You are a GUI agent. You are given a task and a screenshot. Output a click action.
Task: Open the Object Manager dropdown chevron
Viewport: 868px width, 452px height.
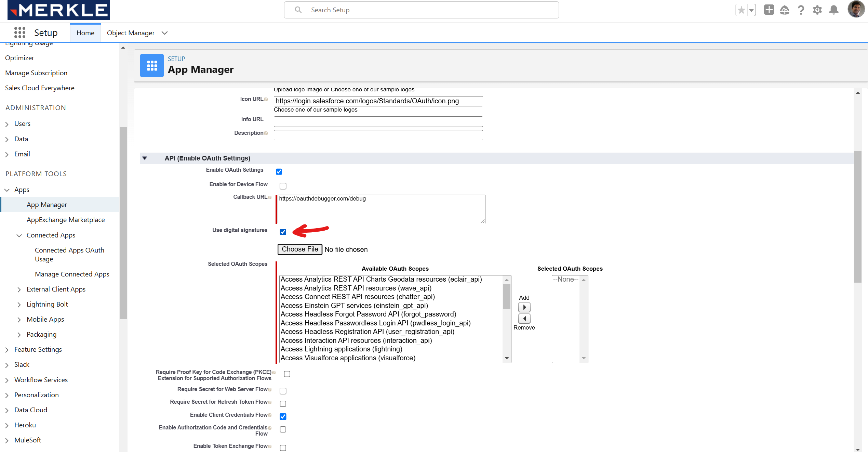165,33
